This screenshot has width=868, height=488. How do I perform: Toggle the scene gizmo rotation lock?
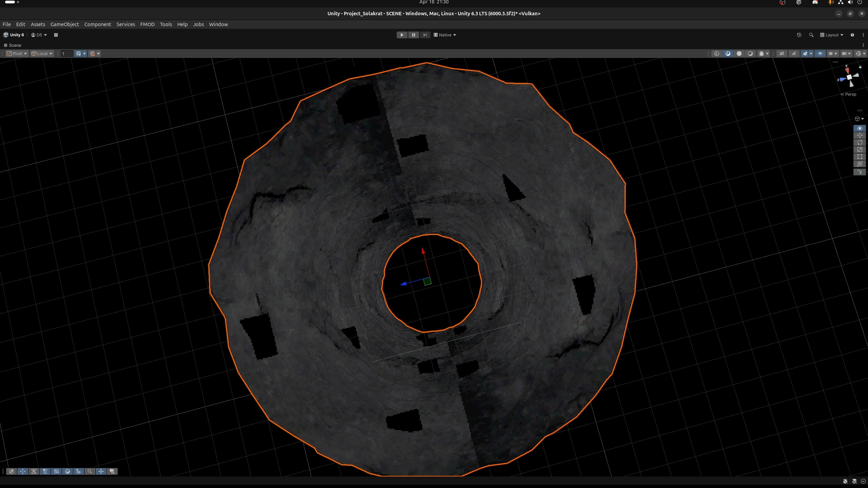click(x=860, y=67)
